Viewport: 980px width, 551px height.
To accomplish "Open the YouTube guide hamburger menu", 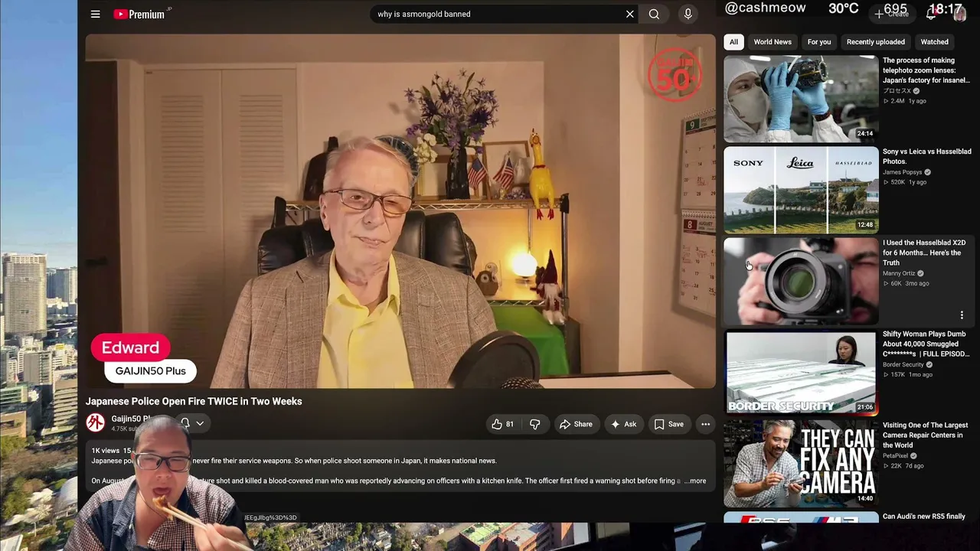I will pyautogui.click(x=95, y=14).
